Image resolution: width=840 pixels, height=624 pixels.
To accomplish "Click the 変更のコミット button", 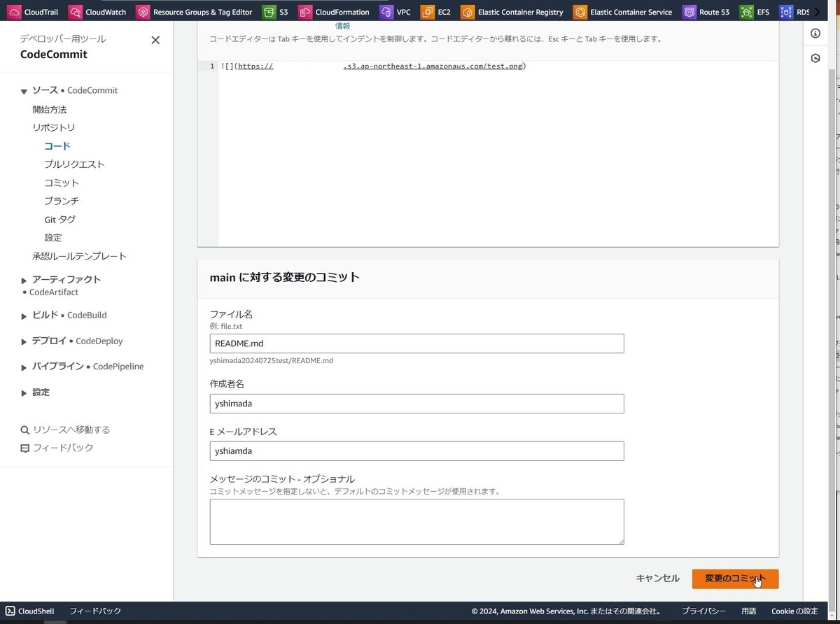I will [x=735, y=579].
